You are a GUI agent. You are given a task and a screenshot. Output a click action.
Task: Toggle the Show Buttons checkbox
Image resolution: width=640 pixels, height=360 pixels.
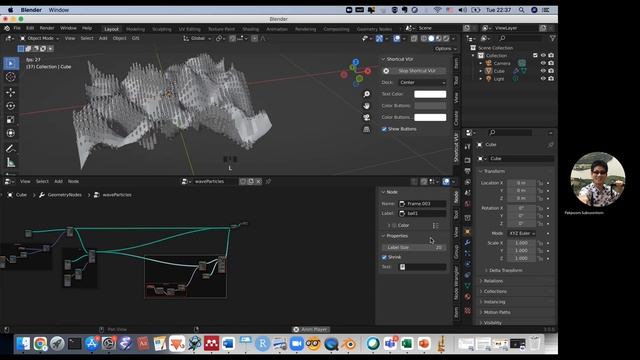[384, 129]
